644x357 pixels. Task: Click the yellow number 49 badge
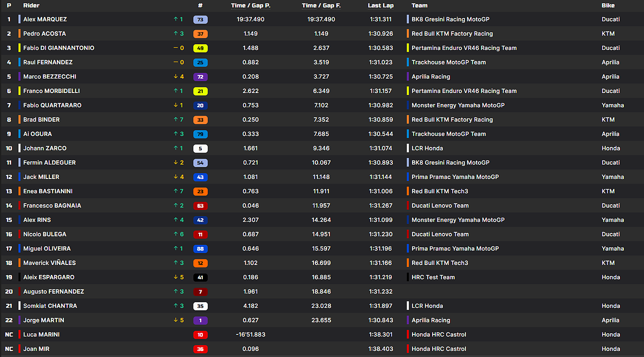click(x=200, y=48)
